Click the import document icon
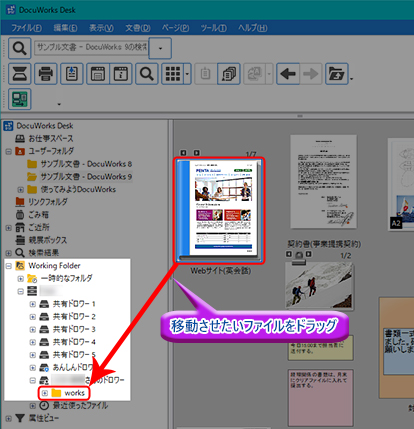Image resolution: width=414 pixels, height=429 pixels. 72,74
